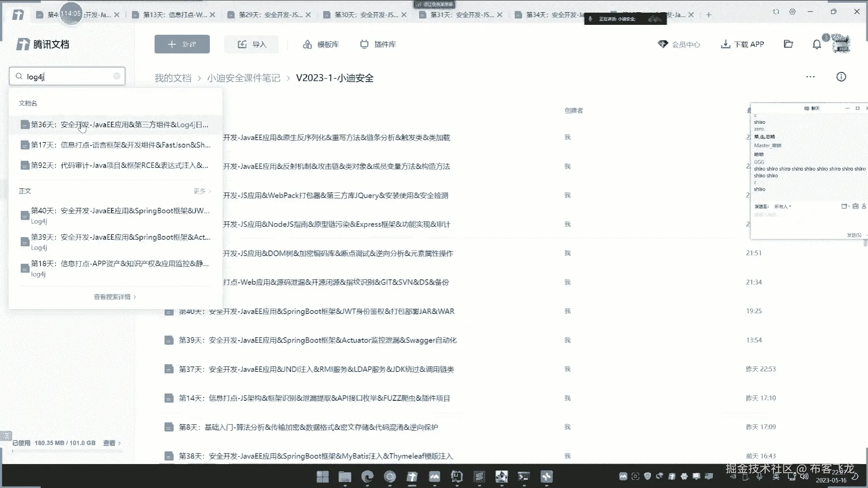Open search result 第36天 Log4j document

point(119,125)
